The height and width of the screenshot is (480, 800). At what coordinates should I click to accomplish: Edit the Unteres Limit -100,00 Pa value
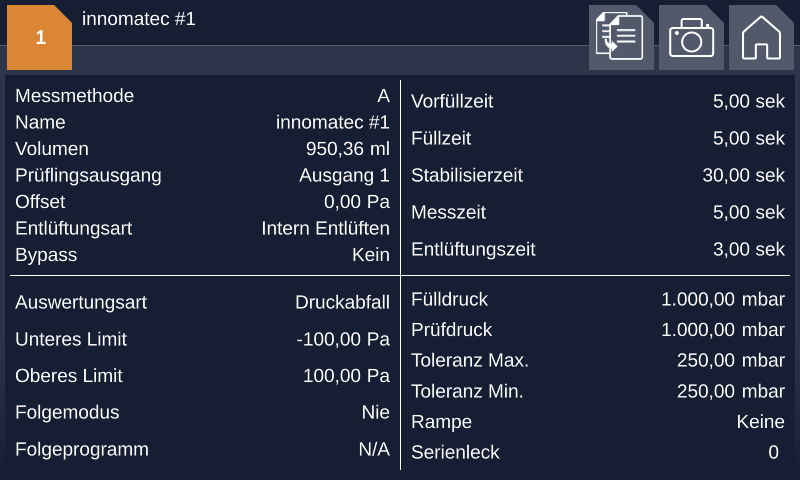[343, 339]
